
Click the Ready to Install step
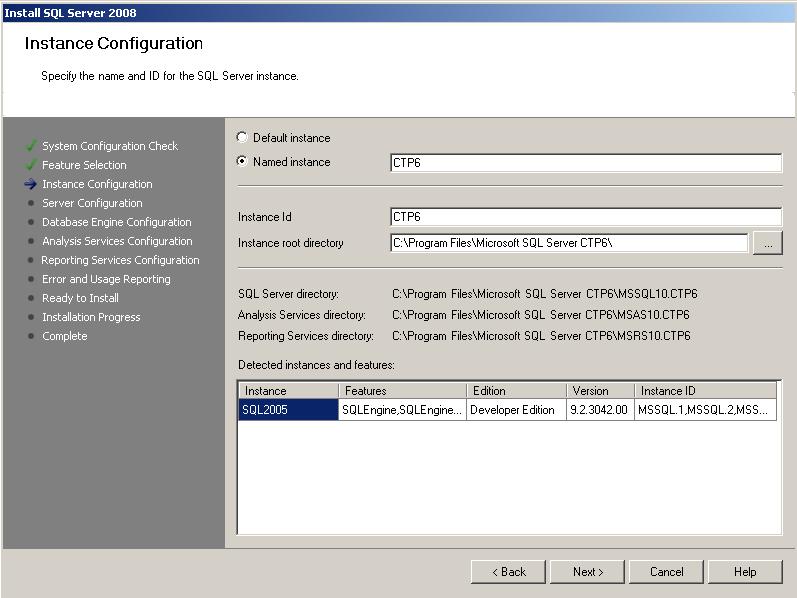[x=80, y=298]
